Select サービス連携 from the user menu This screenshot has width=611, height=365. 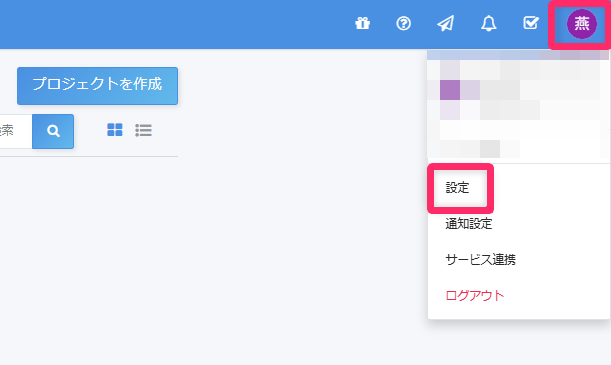click(480, 259)
